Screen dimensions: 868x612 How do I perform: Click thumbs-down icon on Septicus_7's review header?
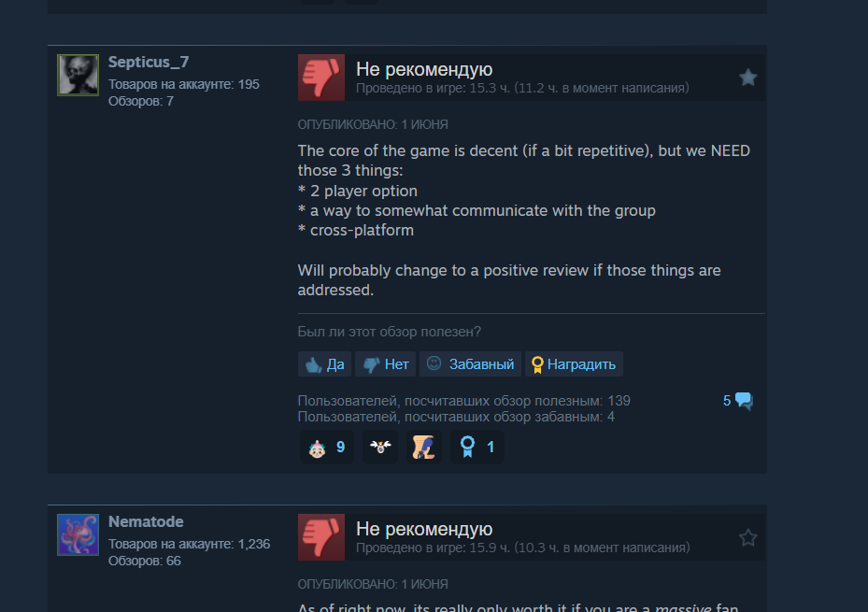point(321,78)
